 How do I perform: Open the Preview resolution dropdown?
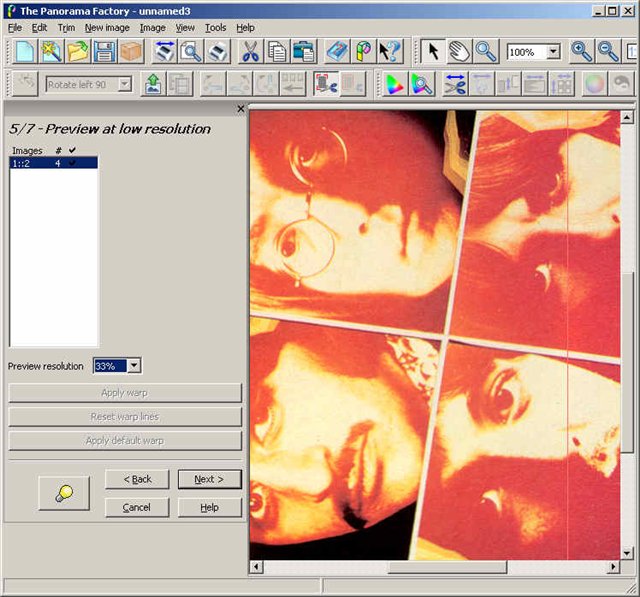coord(134,366)
